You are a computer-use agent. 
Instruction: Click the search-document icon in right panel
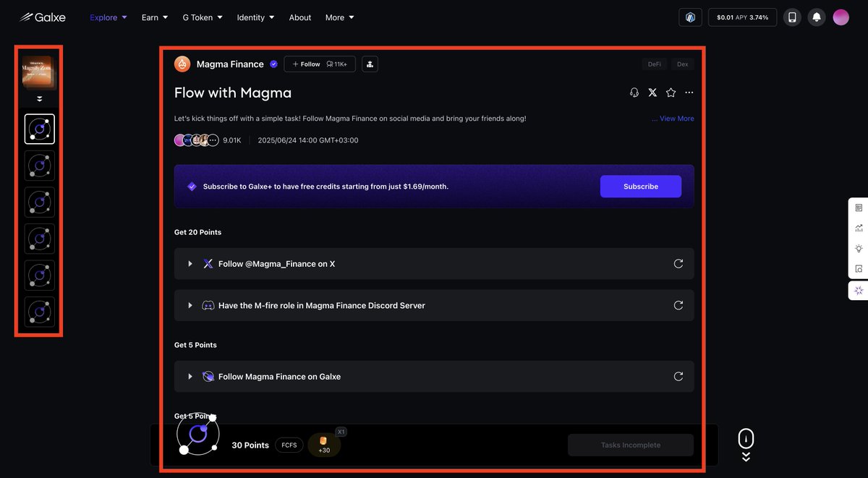point(859,268)
